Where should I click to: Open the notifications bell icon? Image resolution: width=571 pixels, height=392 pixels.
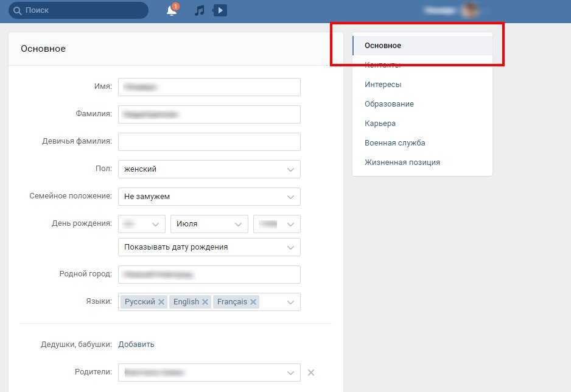pyautogui.click(x=172, y=10)
